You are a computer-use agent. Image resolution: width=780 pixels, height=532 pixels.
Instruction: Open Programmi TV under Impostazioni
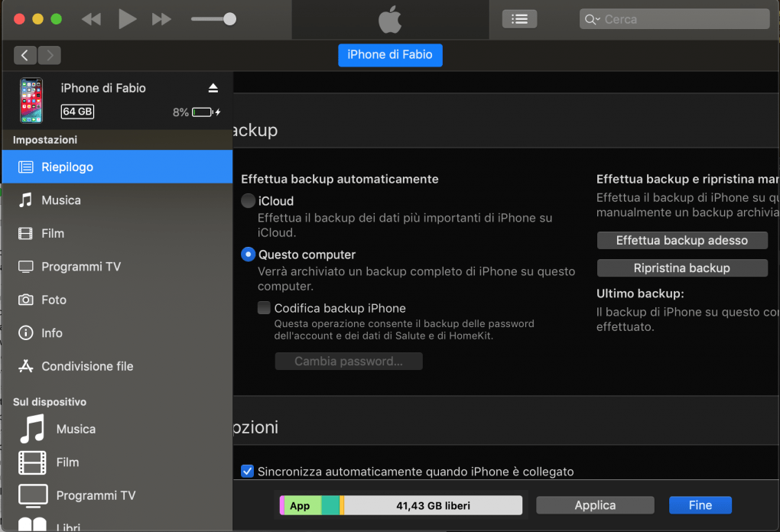pyautogui.click(x=118, y=267)
